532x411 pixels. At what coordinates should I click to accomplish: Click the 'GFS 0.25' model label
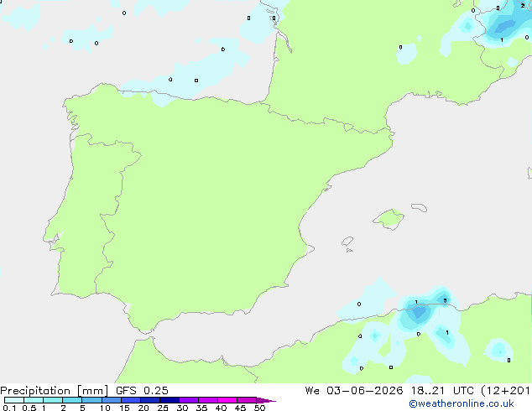coord(142,391)
